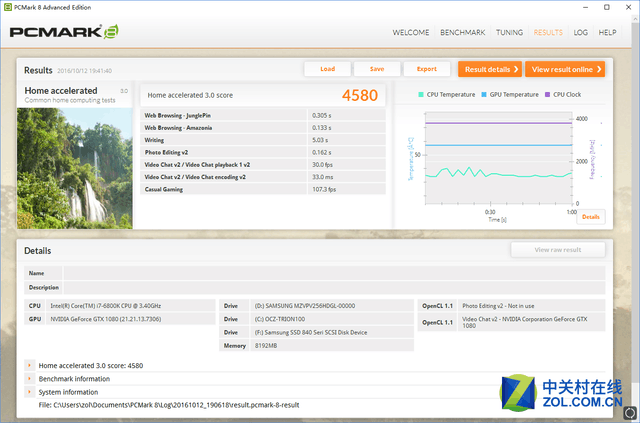Screen dimensions: 640x423
Task: Click the circular icon at bottom-right corner
Action: (x=630, y=412)
